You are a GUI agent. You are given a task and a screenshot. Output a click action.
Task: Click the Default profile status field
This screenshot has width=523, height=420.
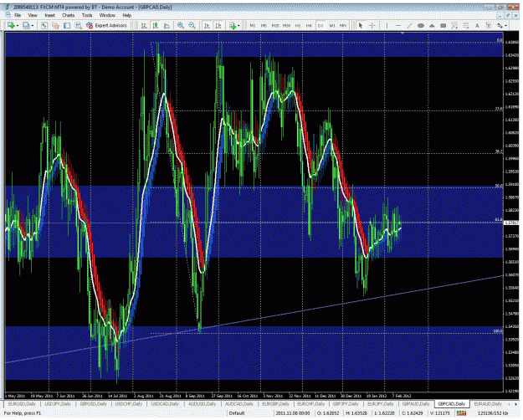[237, 413]
